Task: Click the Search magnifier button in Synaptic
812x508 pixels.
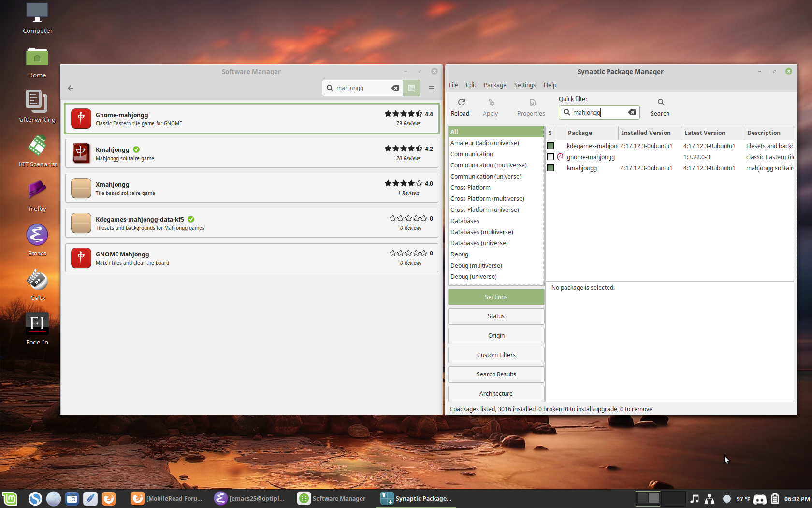Action: tap(660, 107)
